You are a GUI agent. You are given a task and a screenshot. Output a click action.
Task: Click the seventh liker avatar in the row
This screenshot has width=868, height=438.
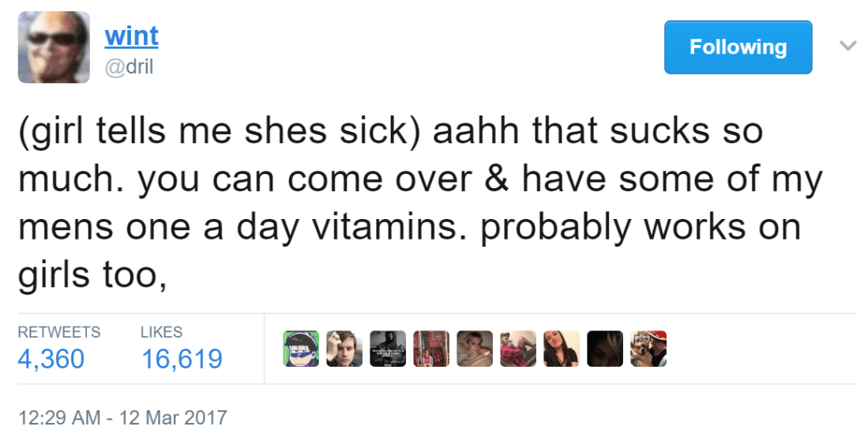point(562,349)
